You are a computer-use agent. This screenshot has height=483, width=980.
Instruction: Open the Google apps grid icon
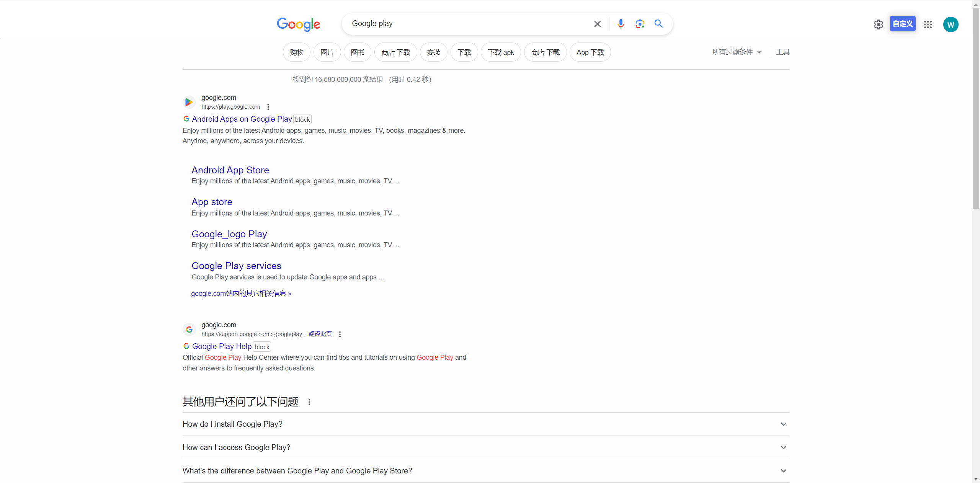point(929,24)
